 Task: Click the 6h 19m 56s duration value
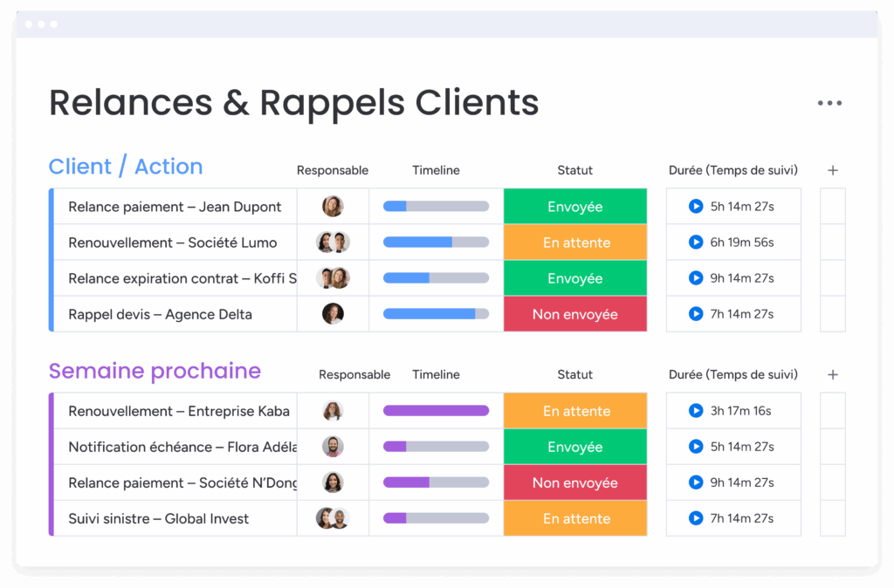(x=742, y=243)
